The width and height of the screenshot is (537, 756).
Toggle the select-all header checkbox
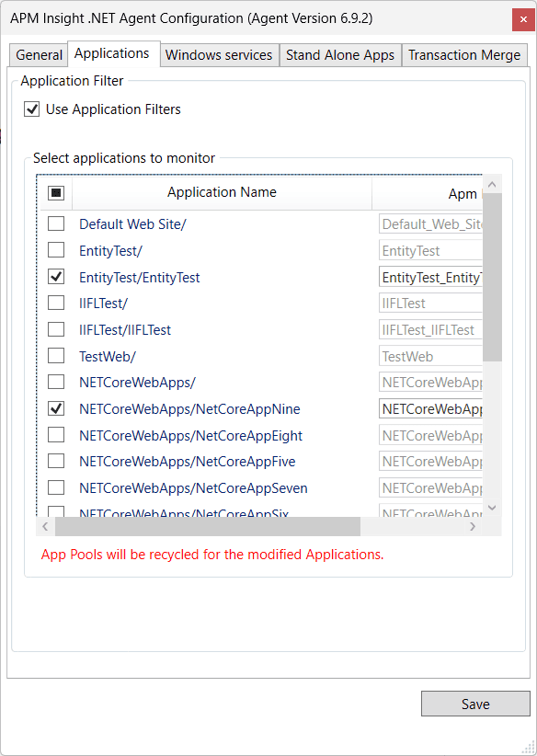tap(56, 193)
